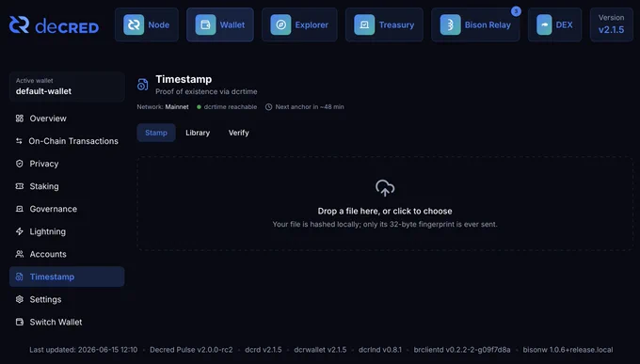The height and width of the screenshot is (364, 640).
Task: Open the Treasury icon
Action: [x=364, y=24]
